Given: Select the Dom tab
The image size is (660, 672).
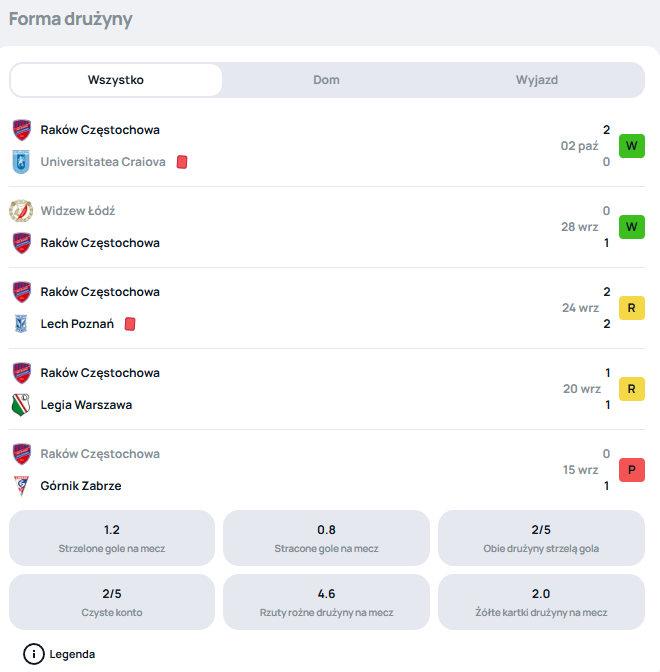Looking at the screenshot, I should click(327, 80).
